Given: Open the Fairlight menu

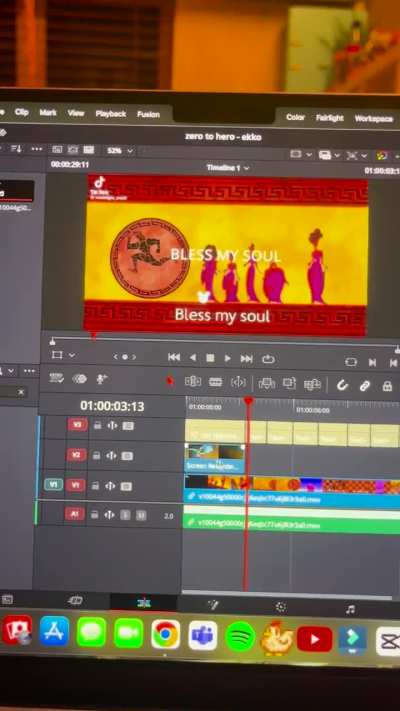Looking at the screenshot, I should coord(330,118).
